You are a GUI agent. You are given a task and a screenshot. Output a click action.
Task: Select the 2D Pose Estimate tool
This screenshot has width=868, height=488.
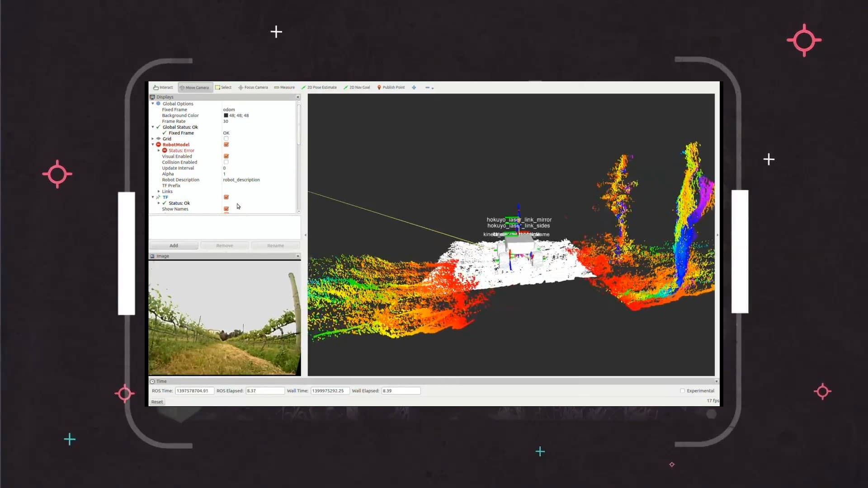pos(319,88)
